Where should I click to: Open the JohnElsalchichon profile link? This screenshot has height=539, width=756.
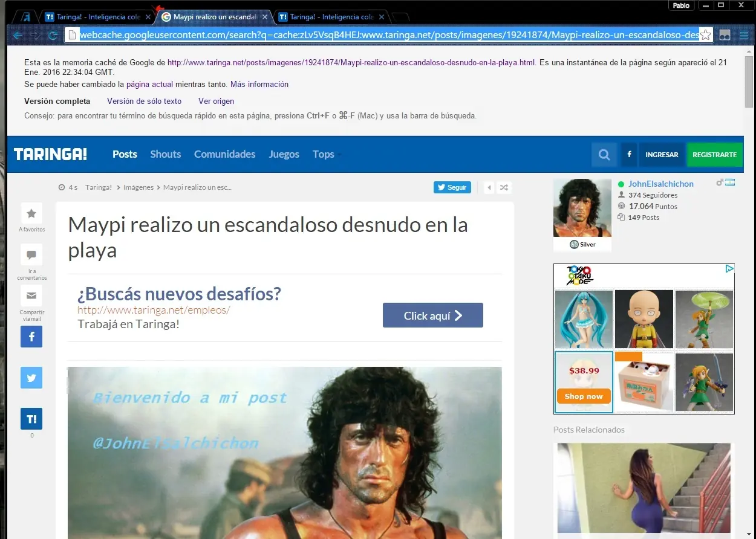(x=661, y=184)
